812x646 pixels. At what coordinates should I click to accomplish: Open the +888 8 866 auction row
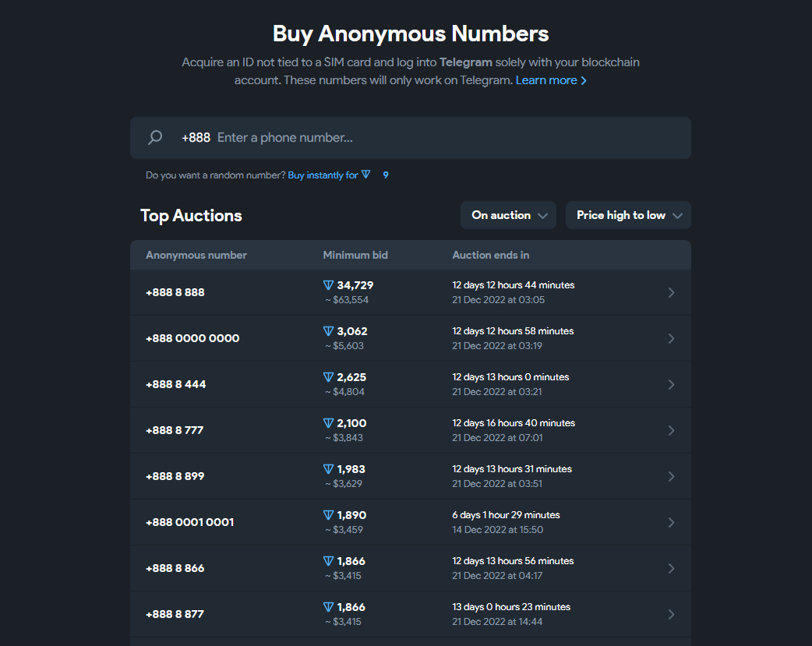pyautogui.click(x=175, y=569)
